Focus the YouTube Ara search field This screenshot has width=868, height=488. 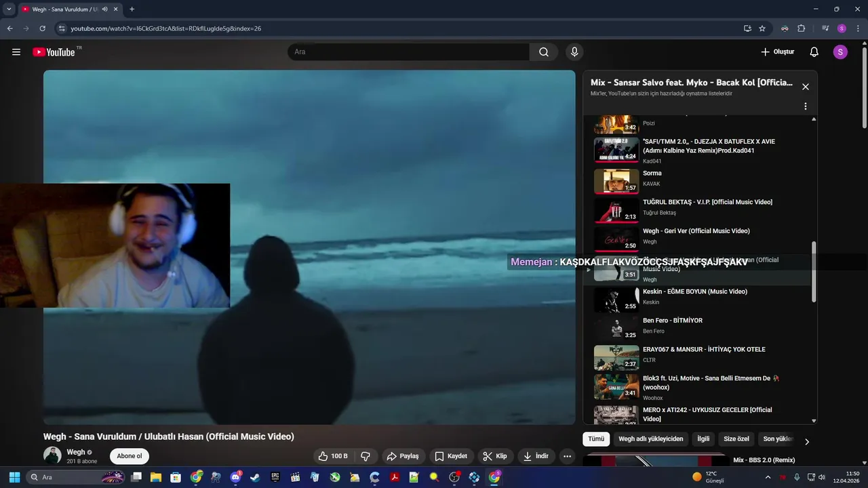[x=409, y=52]
